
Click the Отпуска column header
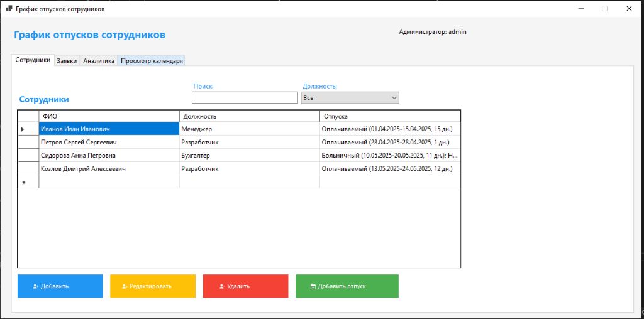pos(390,116)
